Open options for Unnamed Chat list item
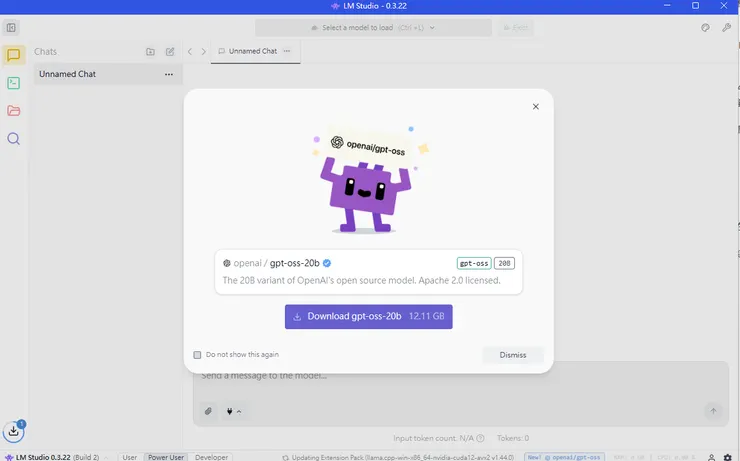Image resolution: width=740 pixels, height=461 pixels. pos(169,74)
